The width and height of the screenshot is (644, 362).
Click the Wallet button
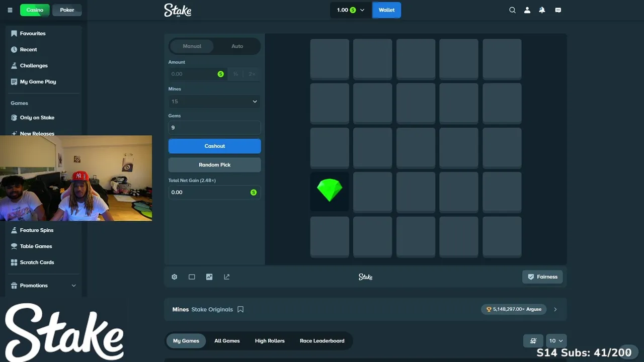click(x=386, y=10)
